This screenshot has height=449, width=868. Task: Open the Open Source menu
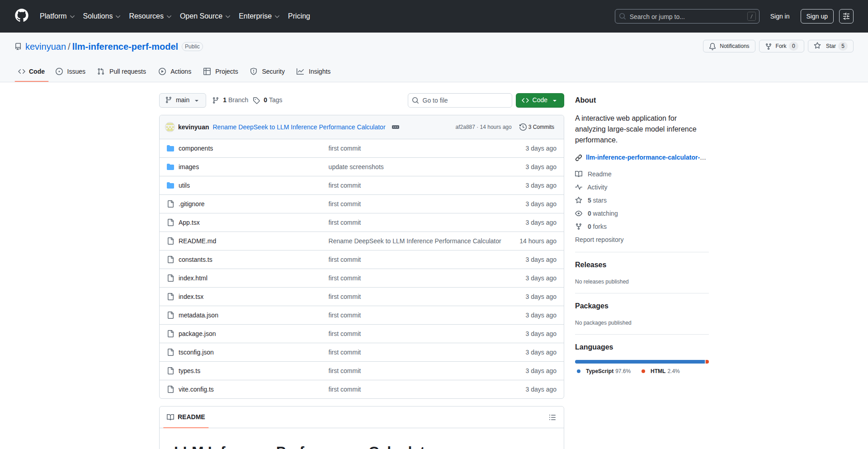click(x=205, y=16)
